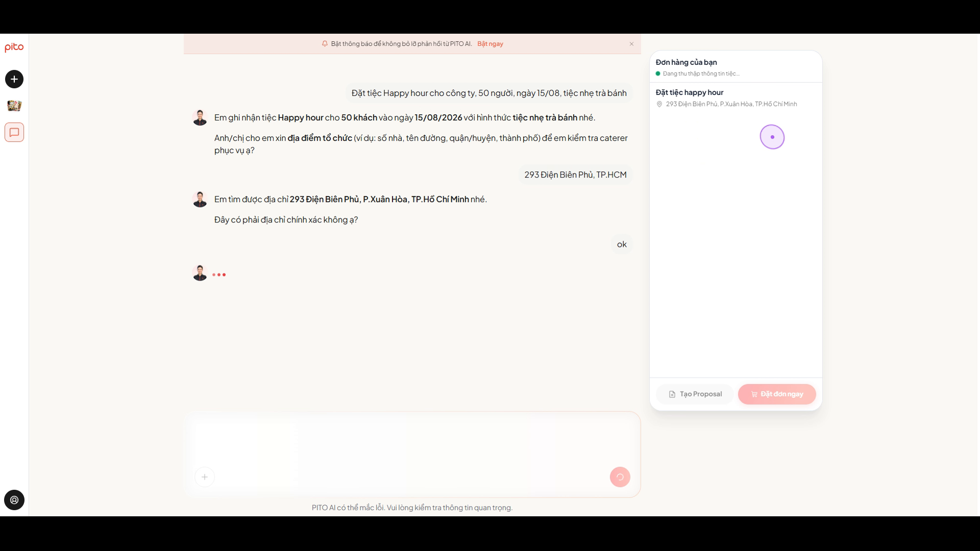Viewport: 980px width, 551px height.
Task: Open the chat messages sidebar icon
Action: [14, 132]
